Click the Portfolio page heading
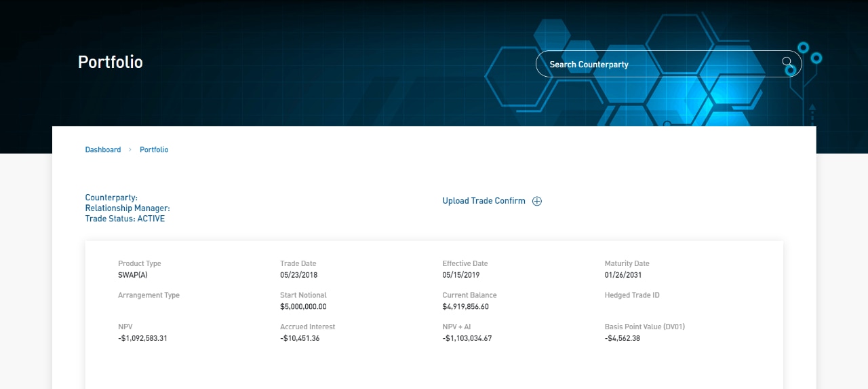 (111, 62)
